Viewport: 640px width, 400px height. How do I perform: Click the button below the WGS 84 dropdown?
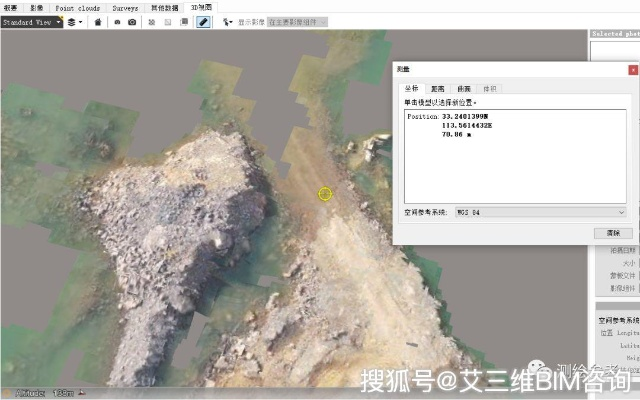pos(613,233)
